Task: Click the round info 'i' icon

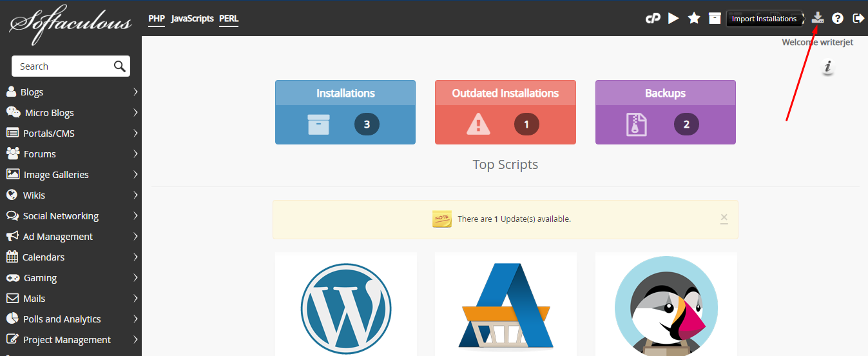Action: coord(829,67)
